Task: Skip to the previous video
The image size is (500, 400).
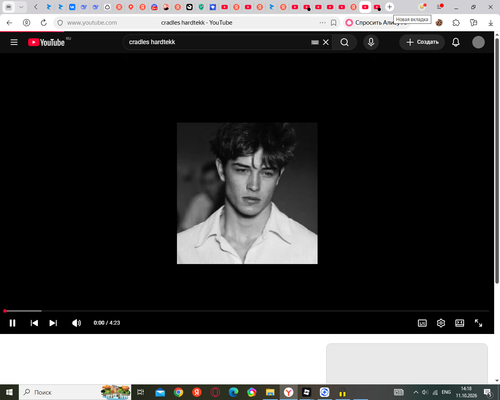Action: (34, 323)
